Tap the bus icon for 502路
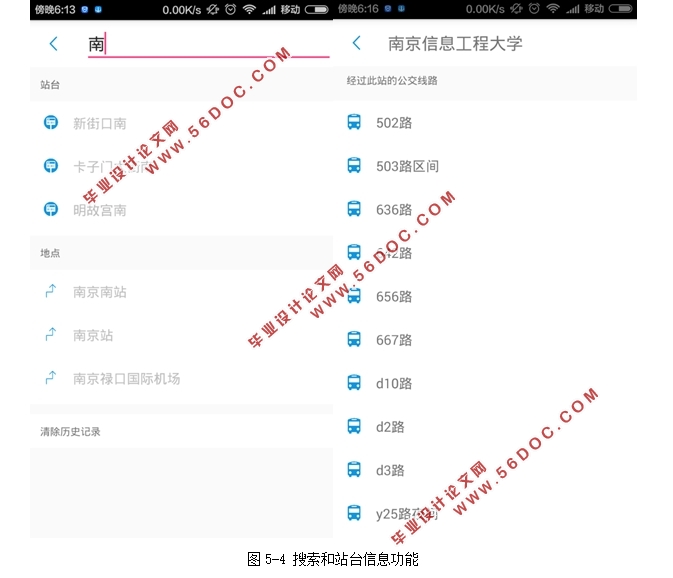Screen dimensions: 673x578 [354, 122]
